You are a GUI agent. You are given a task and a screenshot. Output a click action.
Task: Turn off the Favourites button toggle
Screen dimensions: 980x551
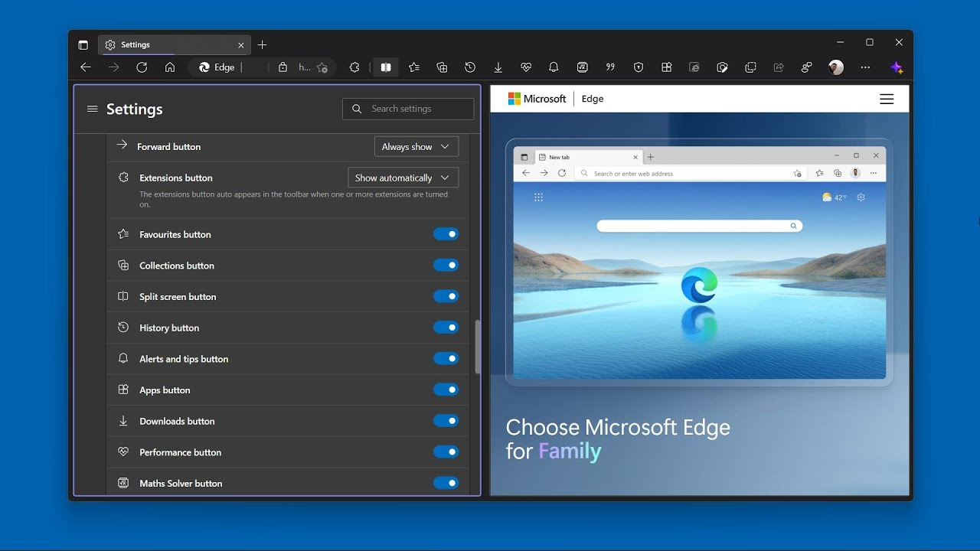click(446, 234)
